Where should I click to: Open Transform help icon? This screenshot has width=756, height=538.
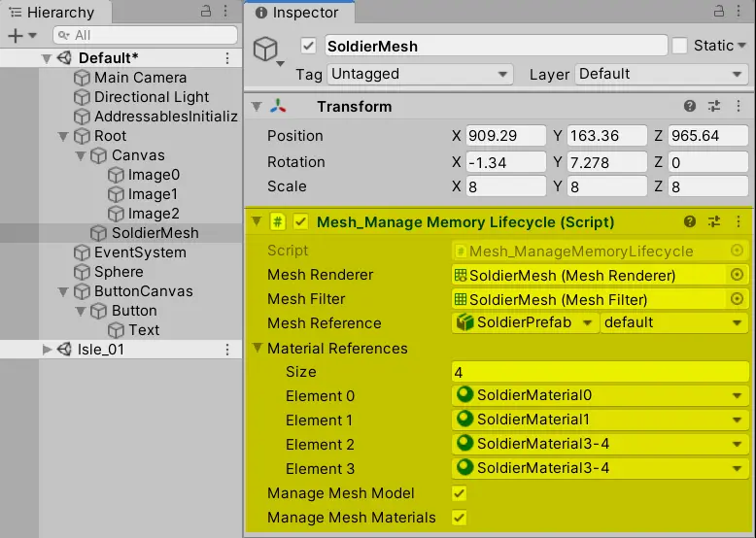690,106
